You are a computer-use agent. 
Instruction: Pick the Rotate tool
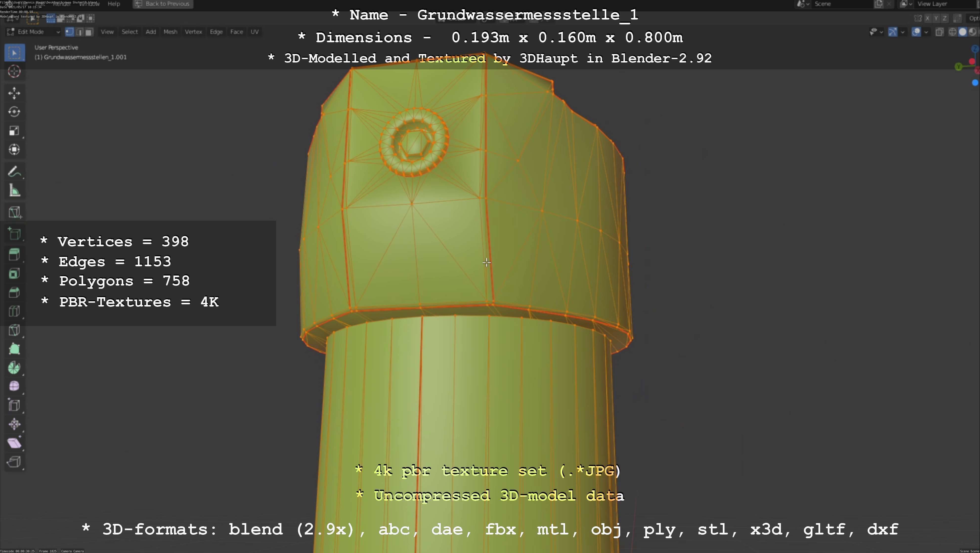[14, 112]
